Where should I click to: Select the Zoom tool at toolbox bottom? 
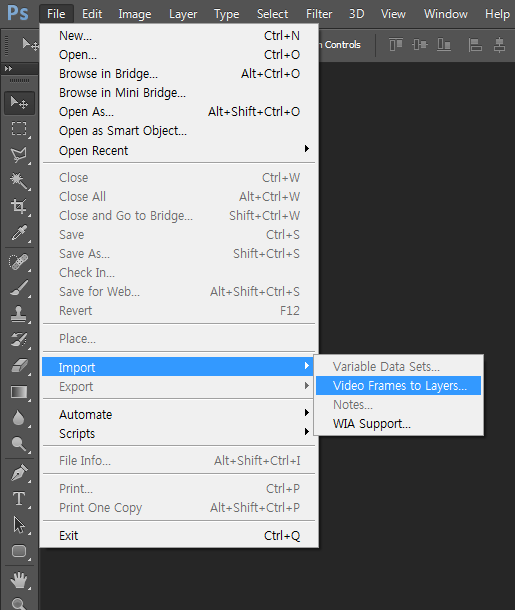pyautogui.click(x=19, y=603)
